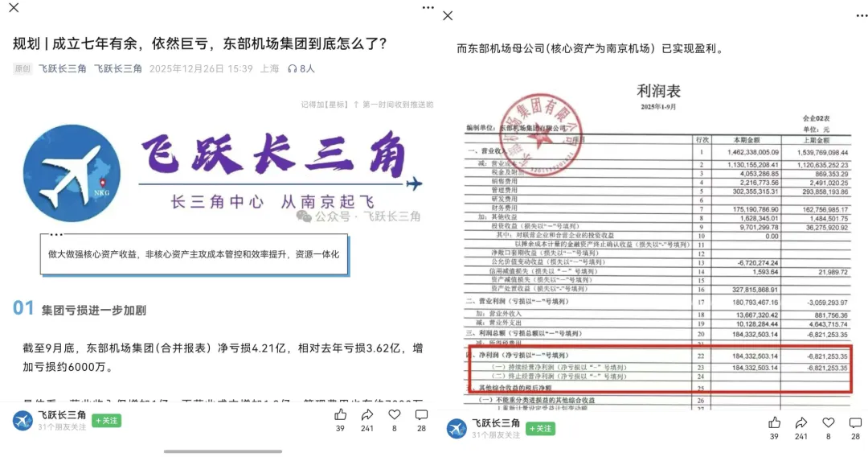Select value -6,720,274.24 in row 13
868x457 pixels.
758,263
